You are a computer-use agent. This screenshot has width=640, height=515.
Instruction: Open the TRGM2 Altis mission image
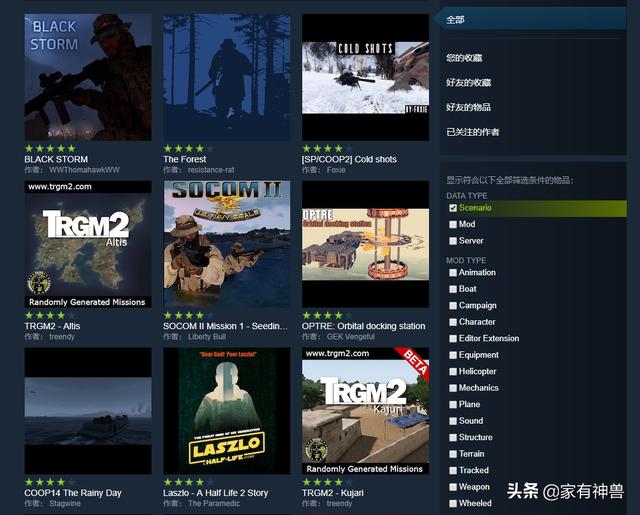(88, 244)
